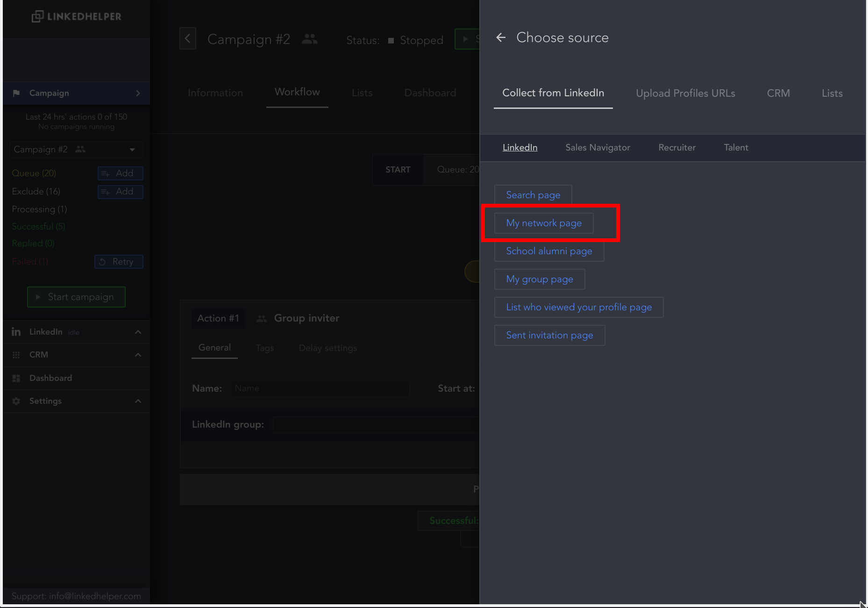
Task: Click Add button next to Queue
Action: click(x=120, y=173)
